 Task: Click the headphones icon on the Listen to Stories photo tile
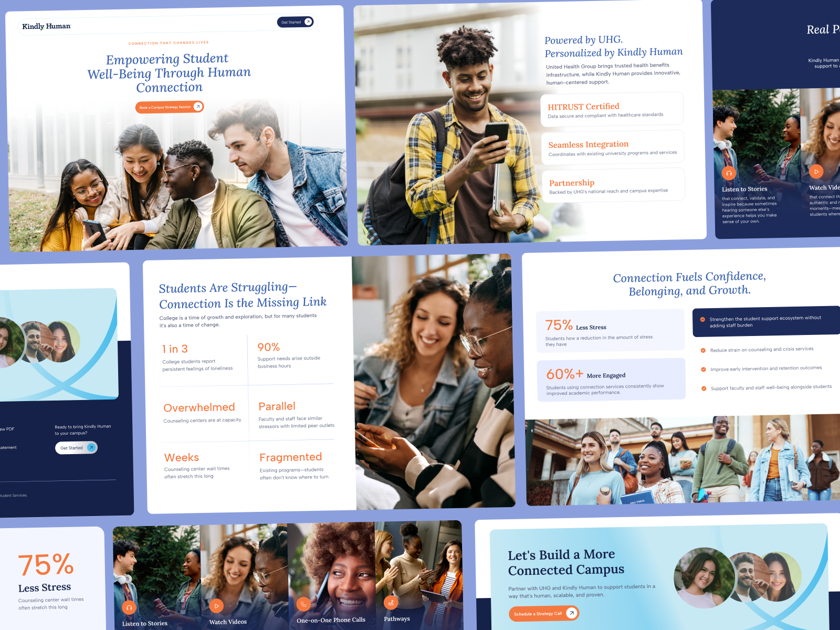pyautogui.click(x=129, y=608)
